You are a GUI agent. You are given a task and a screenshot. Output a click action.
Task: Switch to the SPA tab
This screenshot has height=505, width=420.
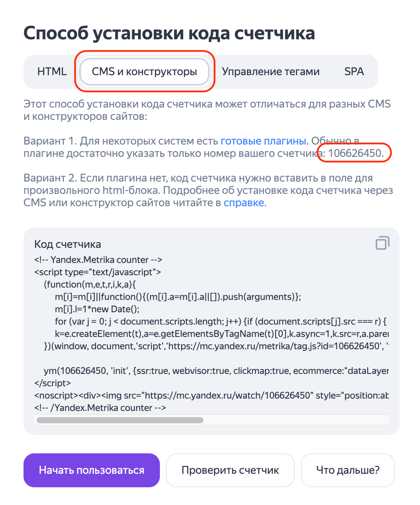coord(354,72)
